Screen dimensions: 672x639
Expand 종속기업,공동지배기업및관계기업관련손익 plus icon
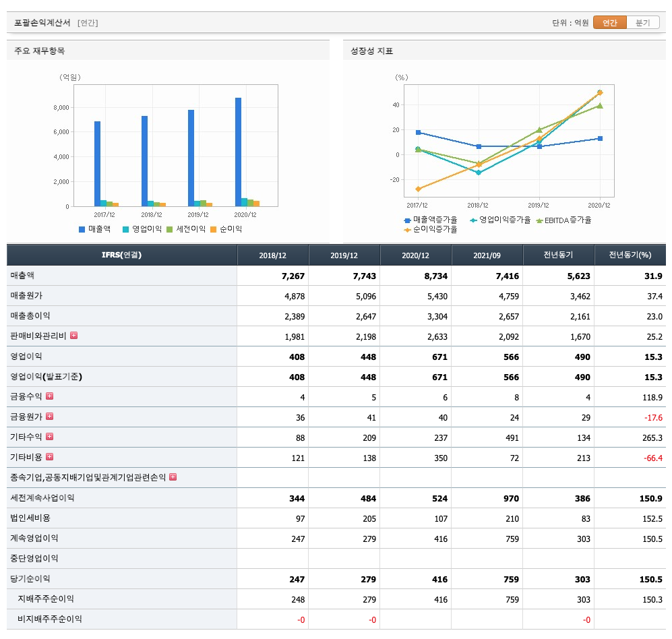[x=173, y=477]
